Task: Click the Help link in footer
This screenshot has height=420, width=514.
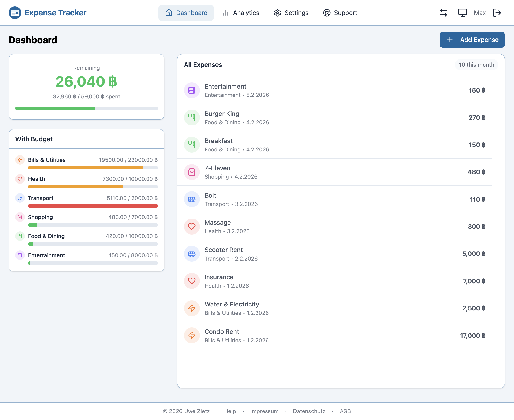Action: (x=230, y=411)
